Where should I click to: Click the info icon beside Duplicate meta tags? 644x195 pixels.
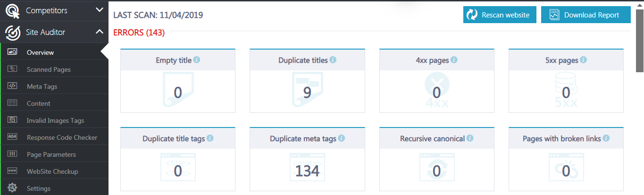tap(342, 138)
